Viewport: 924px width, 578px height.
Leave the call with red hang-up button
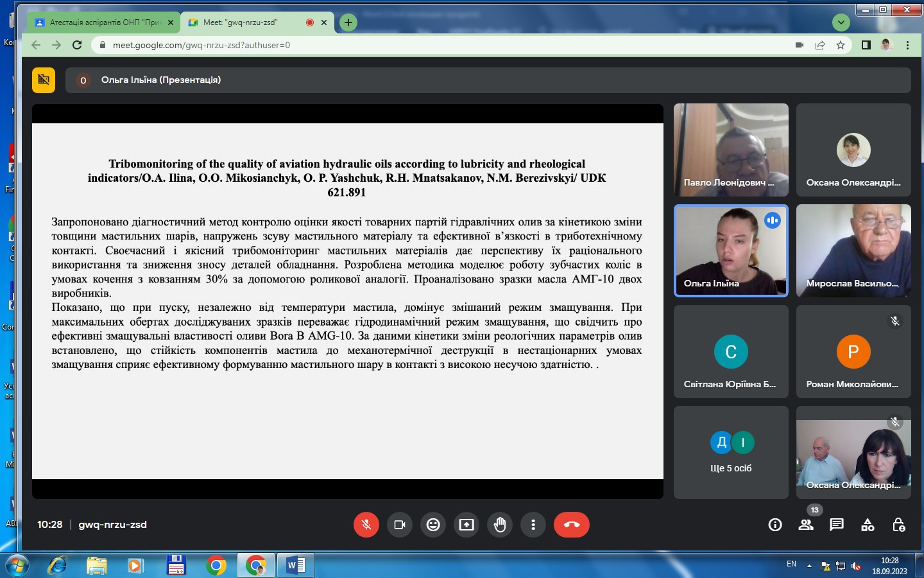pos(571,525)
